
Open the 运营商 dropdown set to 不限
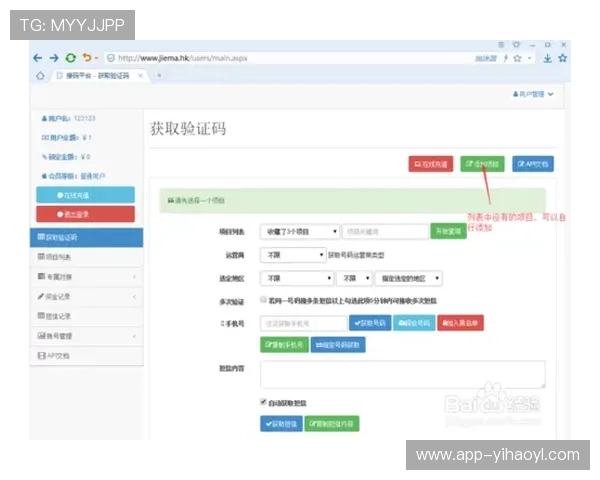tap(293, 255)
